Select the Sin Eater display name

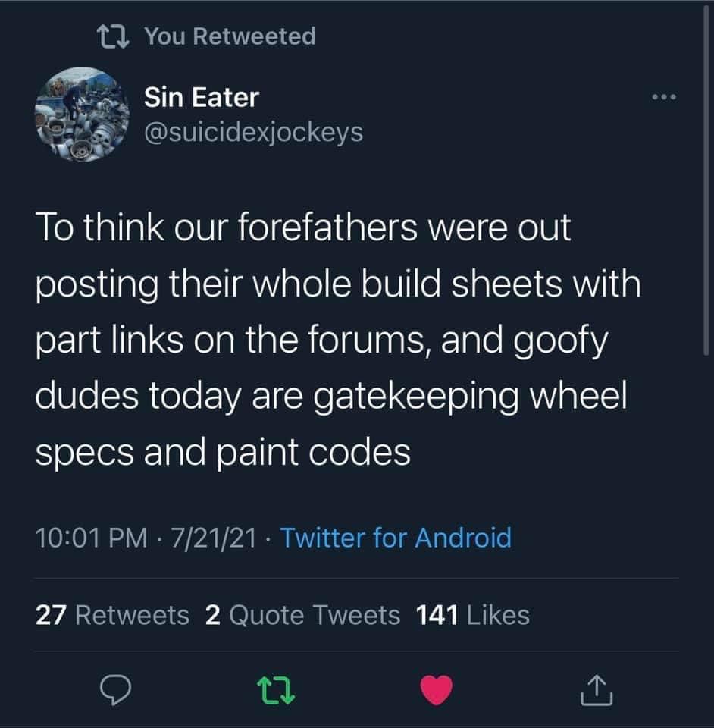tap(201, 96)
